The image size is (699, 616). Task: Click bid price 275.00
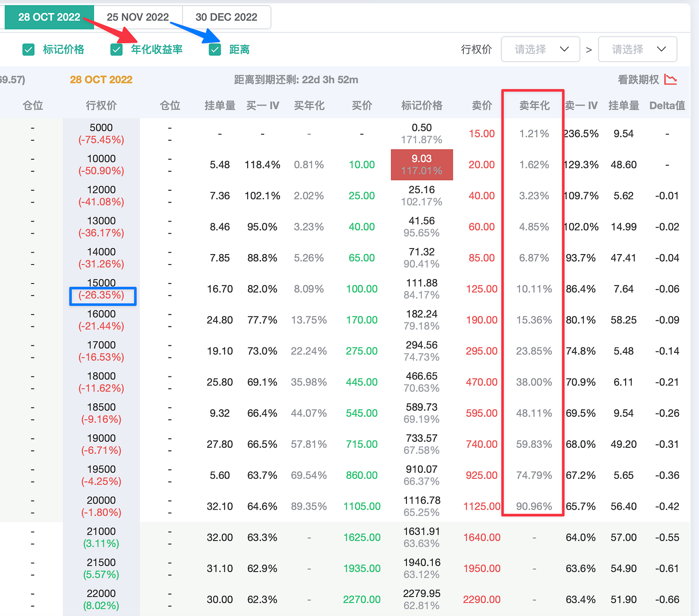pos(362,351)
